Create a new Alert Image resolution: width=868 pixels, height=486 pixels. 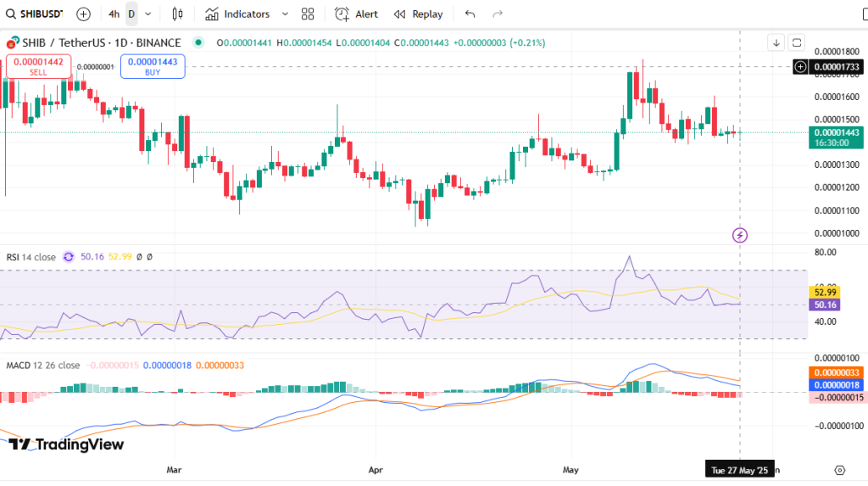356,14
